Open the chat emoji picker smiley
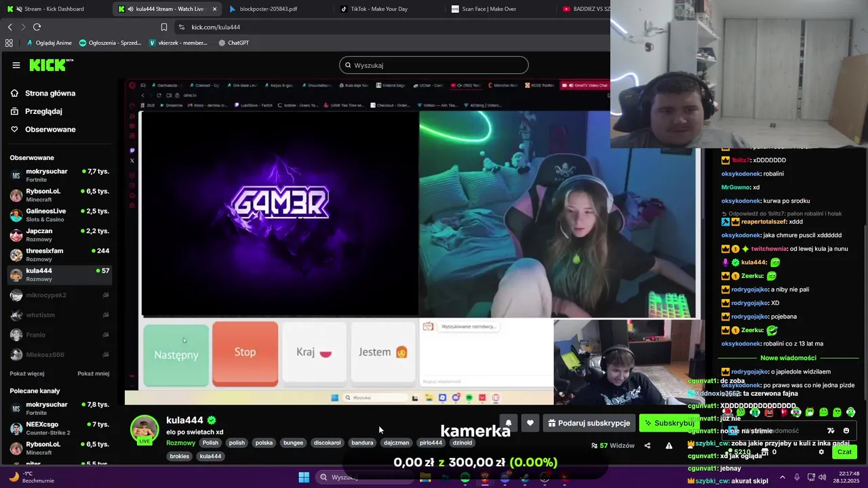The width and height of the screenshot is (868, 488). [x=846, y=430]
